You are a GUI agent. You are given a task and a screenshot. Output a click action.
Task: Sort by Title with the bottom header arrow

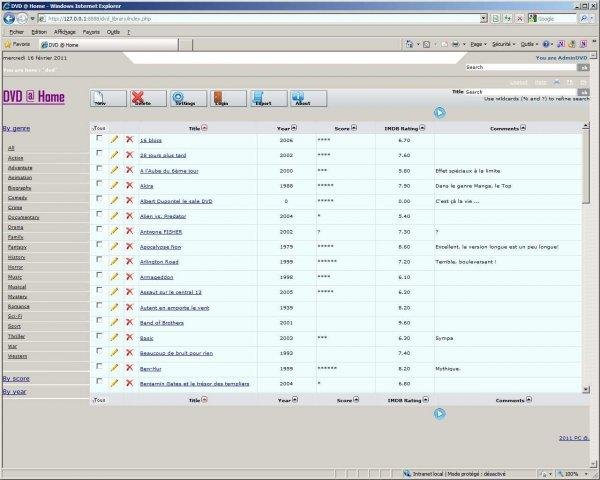pyautogui.click(x=204, y=400)
